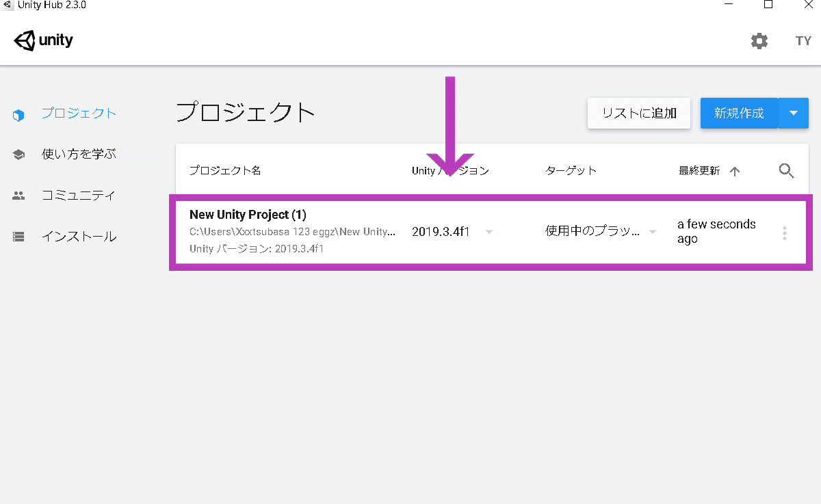
Task: Click the プロジェクト page heading
Action: coord(246,111)
